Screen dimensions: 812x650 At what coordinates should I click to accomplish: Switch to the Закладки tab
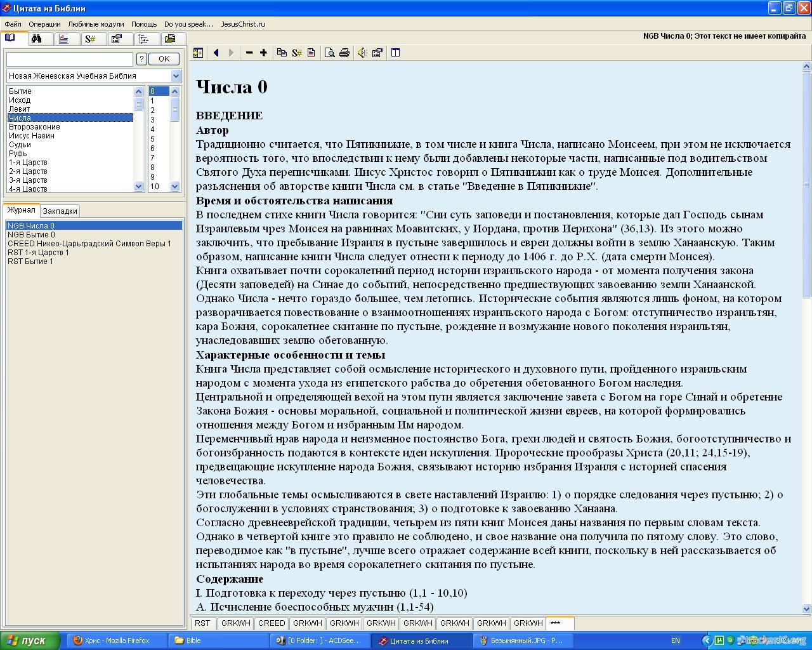coord(60,211)
